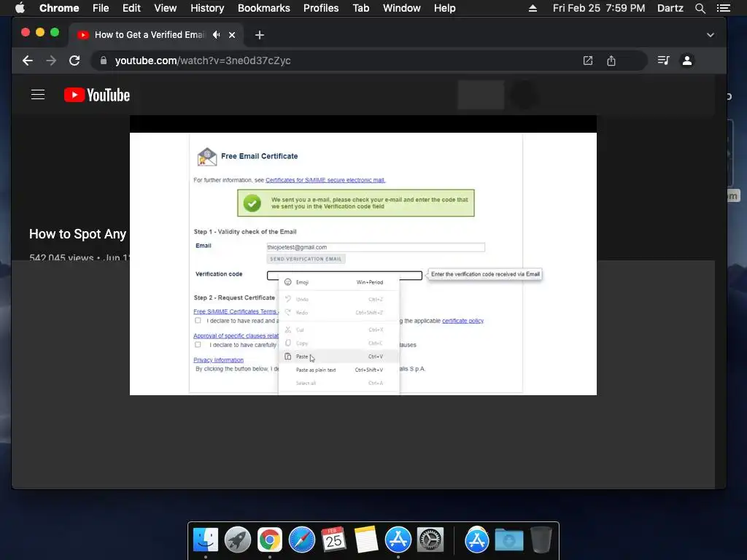Viewport: 747px width, 560px height.
Task: Open the YouTube hamburger guide menu
Action: click(38, 95)
